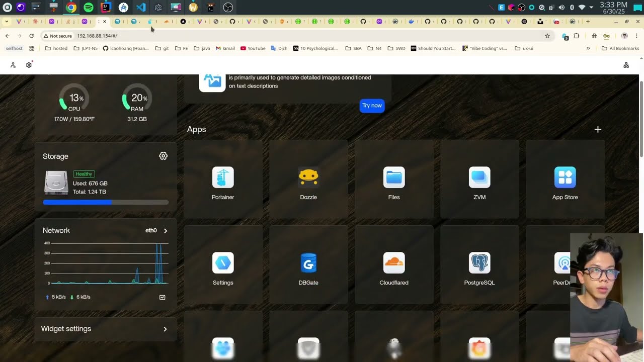
Task: Open the tab search dropdown
Action: [x=6, y=22]
